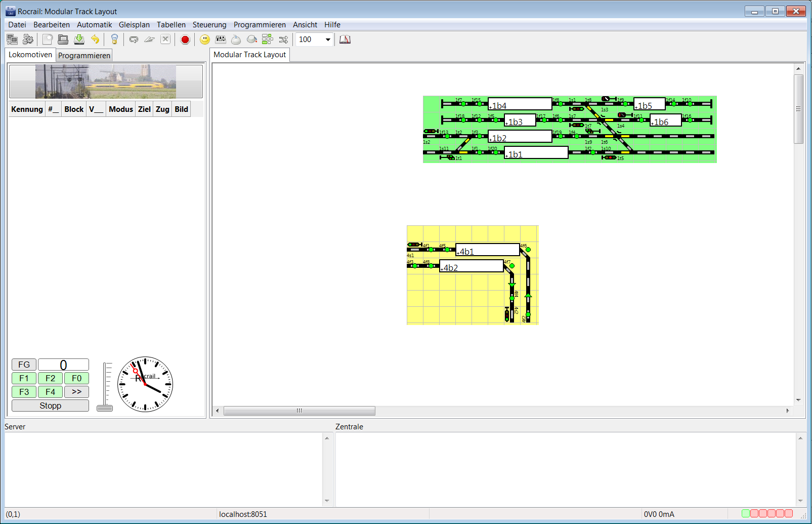Toggle the F1 function button
Screen dimensions: 812x524
pyautogui.click(x=24, y=378)
